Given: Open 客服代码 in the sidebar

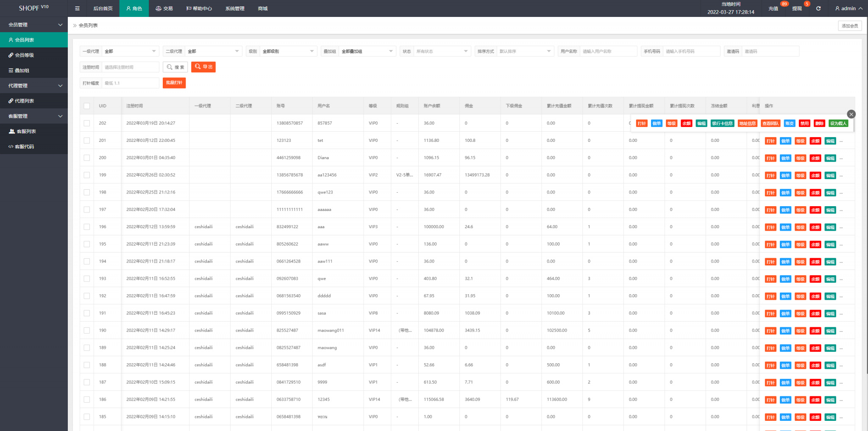Looking at the screenshot, I should [x=25, y=146].
